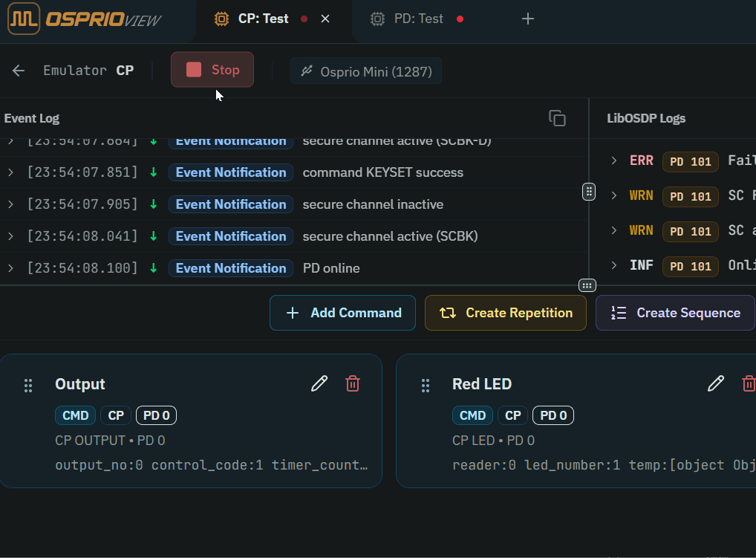Open a new tab with plus icon

point(528,19)
